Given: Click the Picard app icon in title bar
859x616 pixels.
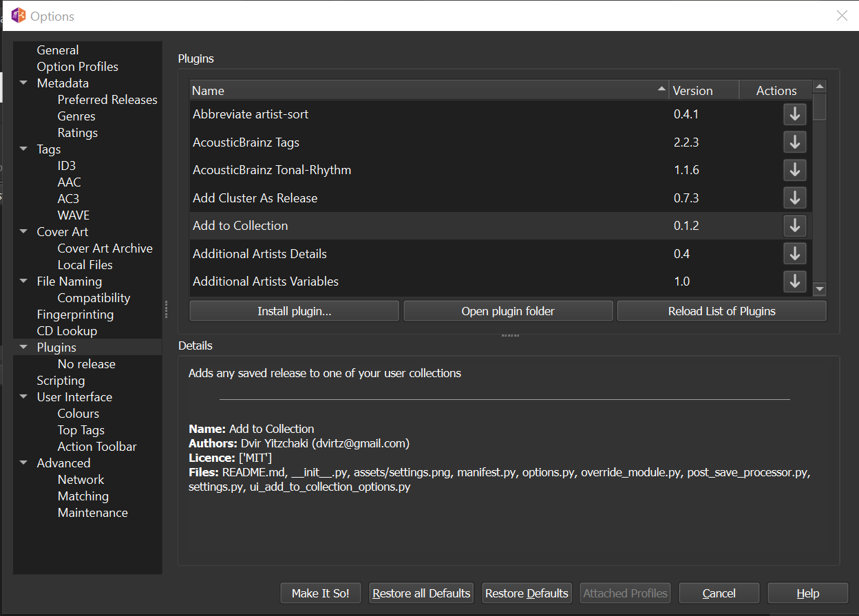Looking at the screenshot, I should click(x=19, y=15).
